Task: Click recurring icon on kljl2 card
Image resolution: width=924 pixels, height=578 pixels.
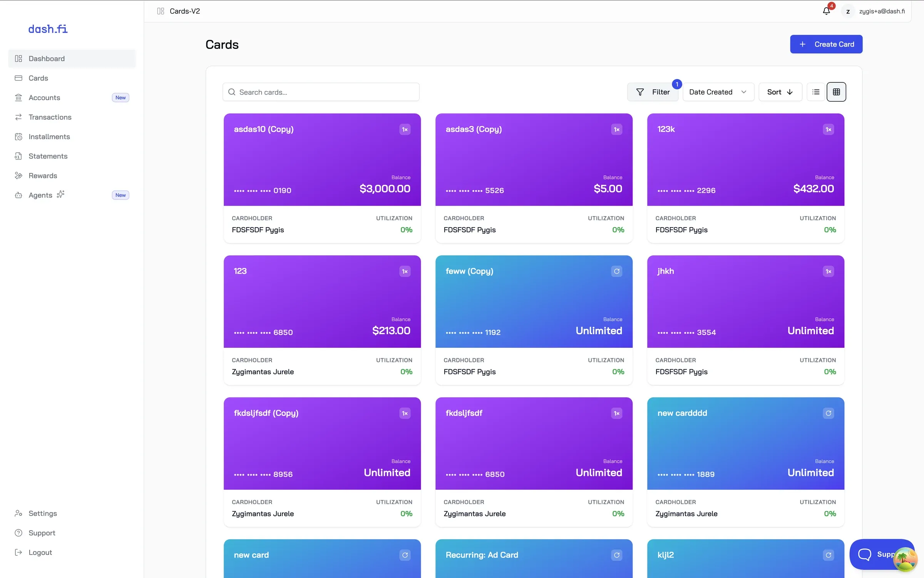Action: pos(828,555)
